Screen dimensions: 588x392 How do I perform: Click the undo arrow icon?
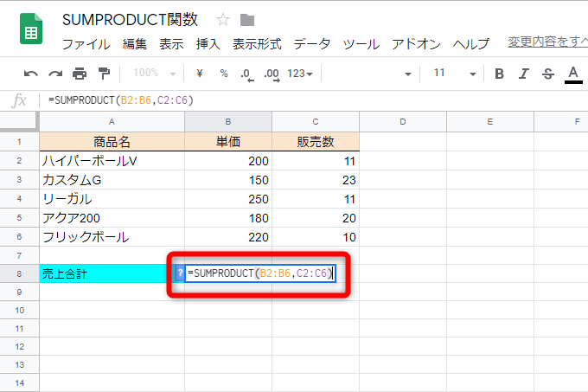pyautogui.click(x=31, y=74)
